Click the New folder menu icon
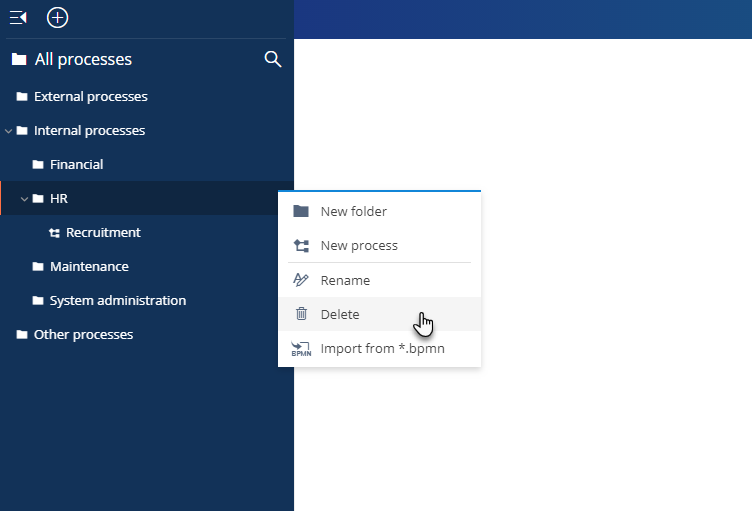The image size is (752, 511). point(301,211)
